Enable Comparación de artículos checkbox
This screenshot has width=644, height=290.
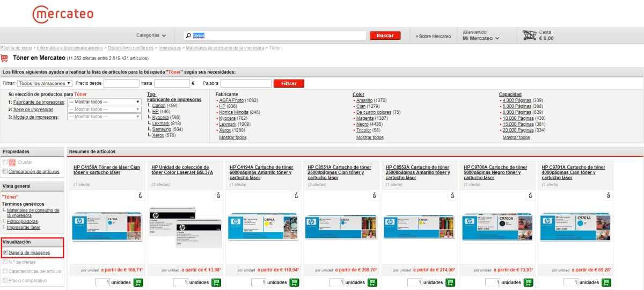(5, 172)
